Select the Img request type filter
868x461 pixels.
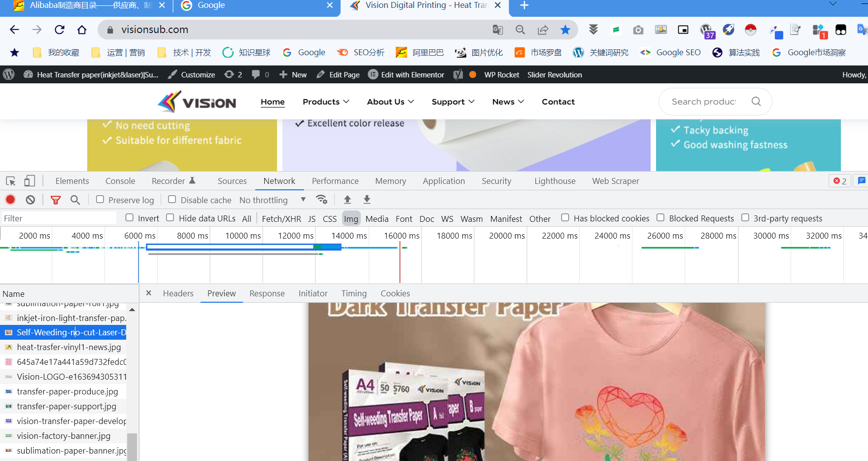pyautogui.click(x=351, y=218)
